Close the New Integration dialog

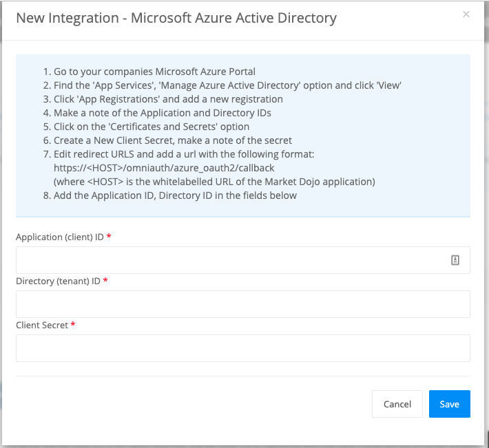click(466, 14)
